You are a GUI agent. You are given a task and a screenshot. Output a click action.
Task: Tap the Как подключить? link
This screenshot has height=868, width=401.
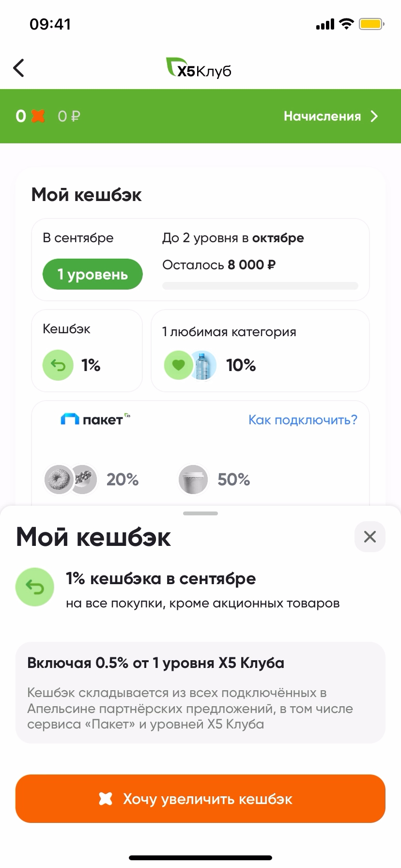pyautogui.click(x=303, y=419)
